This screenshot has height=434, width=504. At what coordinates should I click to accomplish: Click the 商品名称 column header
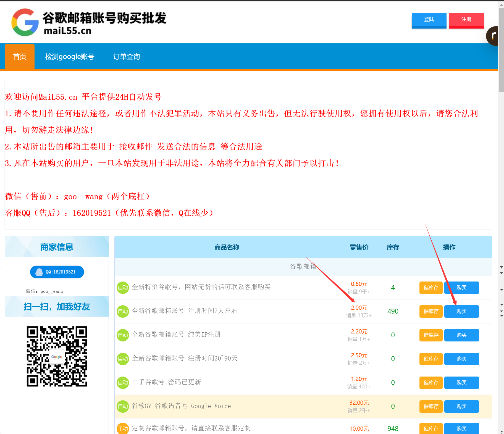227,247
